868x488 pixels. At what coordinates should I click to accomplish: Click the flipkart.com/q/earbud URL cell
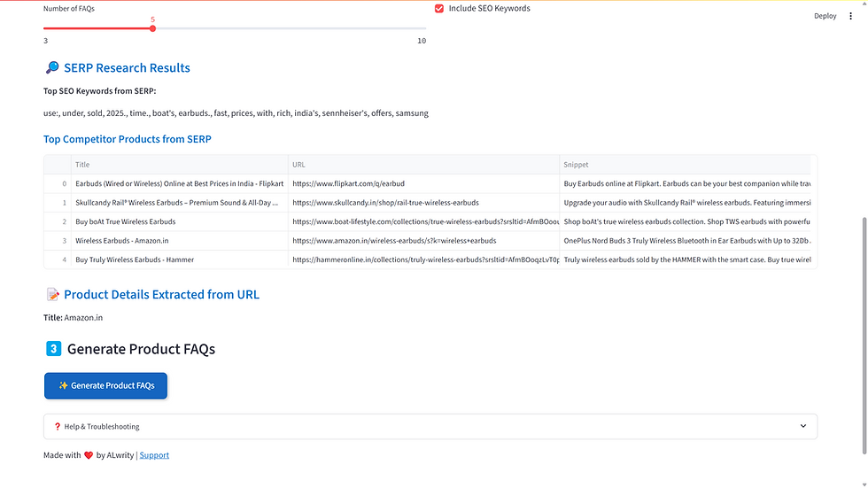tap(423, 183)
